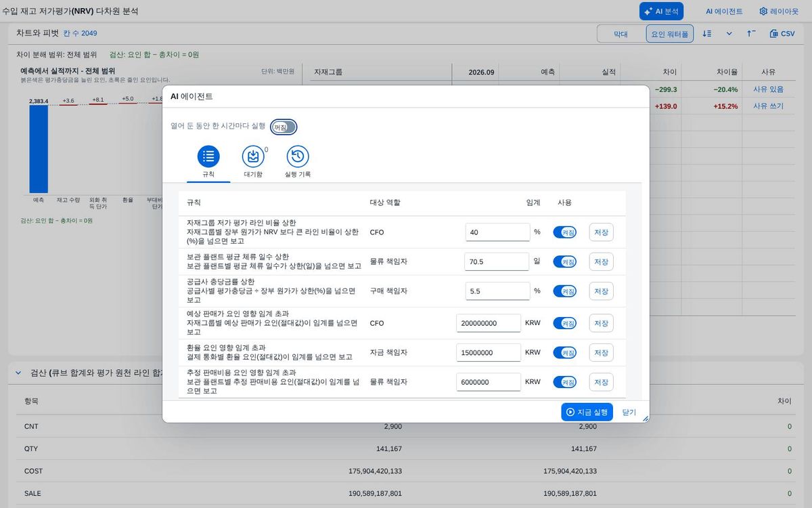Viewport: 812px width, 508px height.
Task: Click the 200000000 KRW threshold field
Action: (489, 323)
